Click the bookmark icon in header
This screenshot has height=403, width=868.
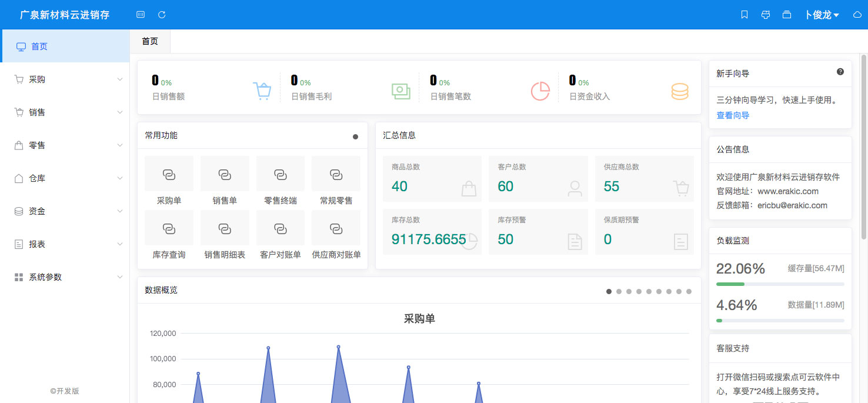point(745,15)
